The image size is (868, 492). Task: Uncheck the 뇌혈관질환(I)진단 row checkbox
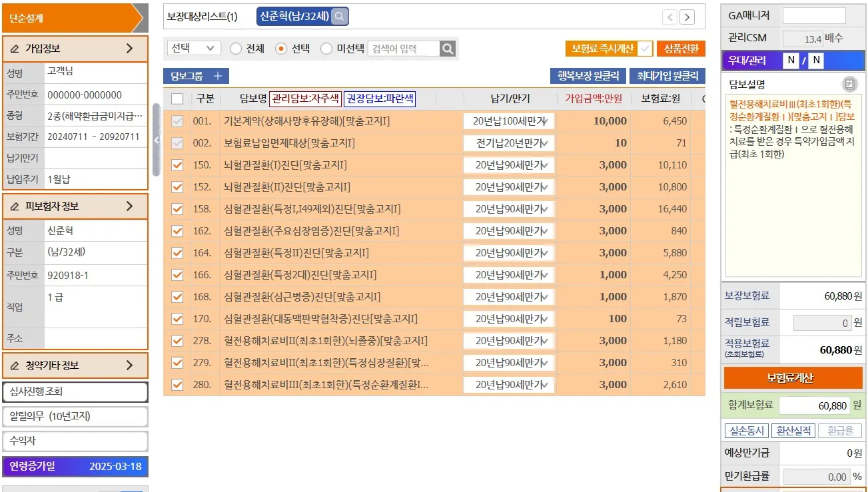point(177,165)
